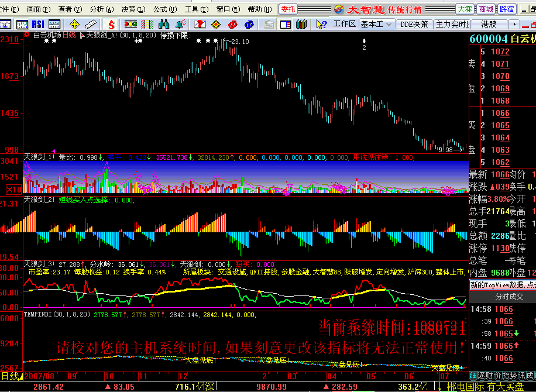Click the 9.98 low price marker

(445, 150)
